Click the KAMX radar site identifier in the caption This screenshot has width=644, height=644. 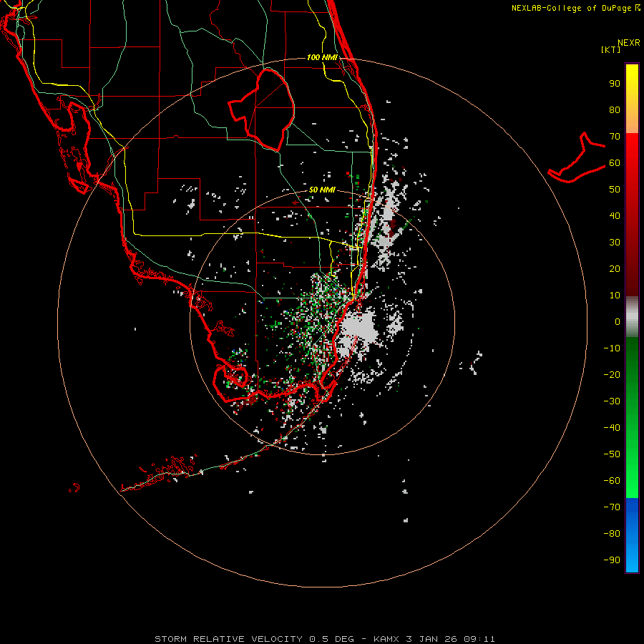point(387,639)
